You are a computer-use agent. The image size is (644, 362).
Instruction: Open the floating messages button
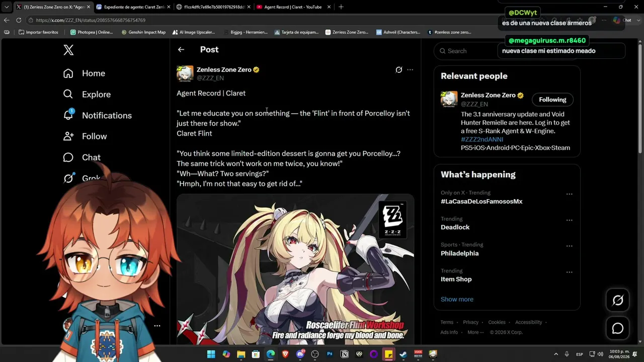pyautogui.click(x=618, y=328)
